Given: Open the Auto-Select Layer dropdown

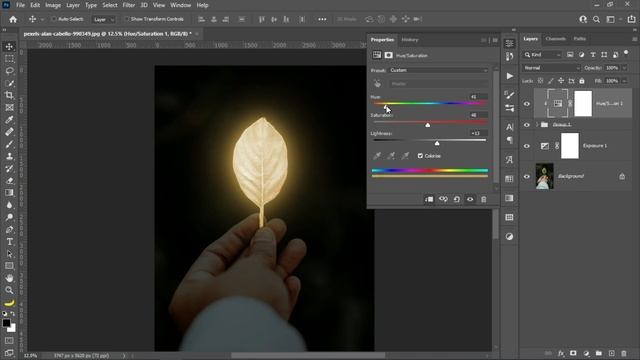Looking at the screenshot, I should (x=104, y=19).
